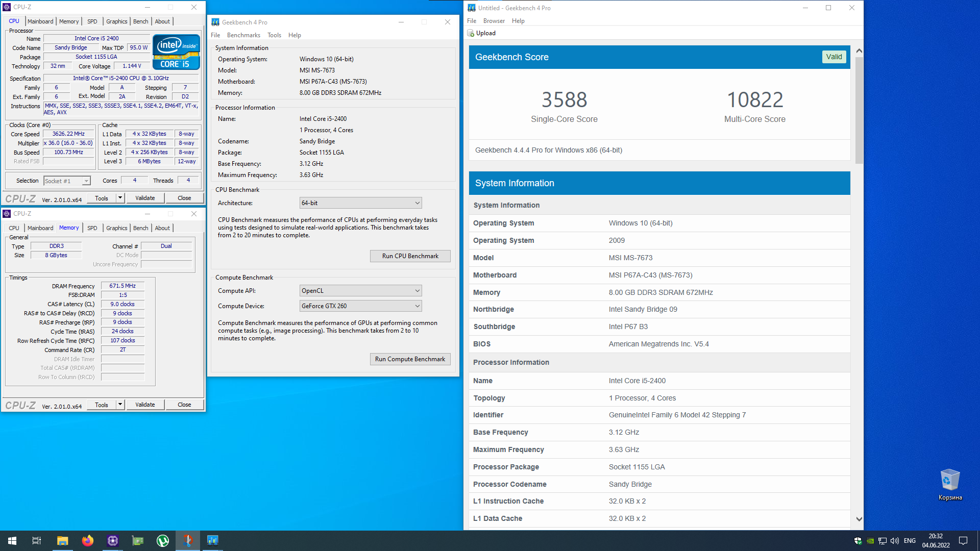Open the graphics card utility taskbar icon
This screenshot has width=980, height=551.
(138, 541)
